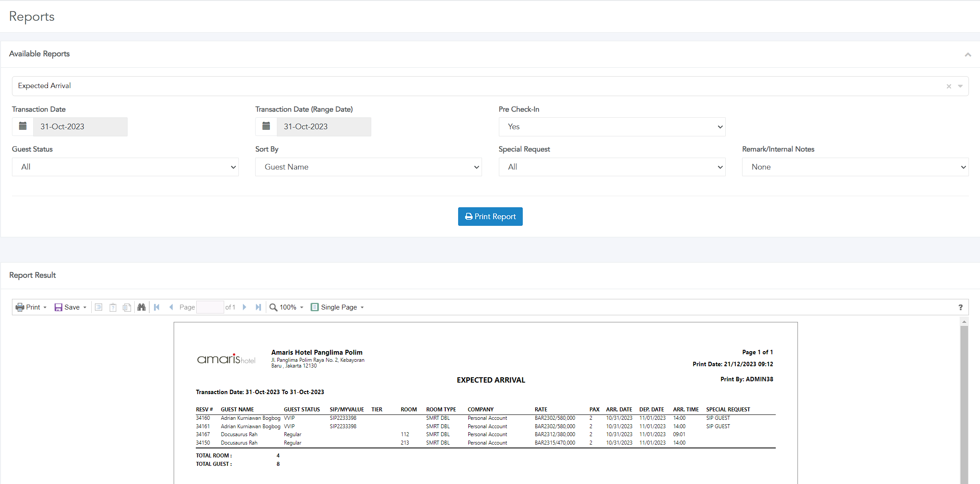The width and height of the screenshot is (980, 484).
Task: Open the Sort By dropdown
Action: 369,167
